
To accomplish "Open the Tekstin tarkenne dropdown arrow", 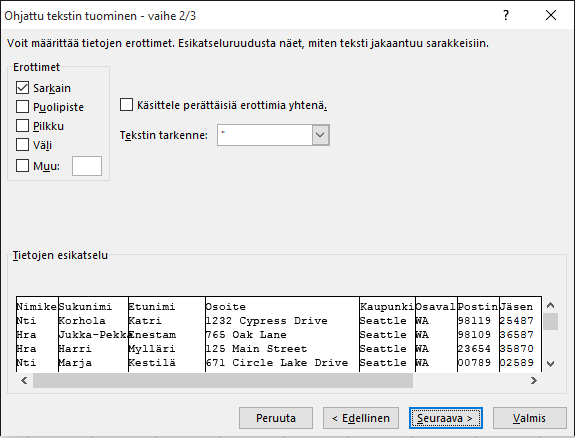I will (321, 135).
